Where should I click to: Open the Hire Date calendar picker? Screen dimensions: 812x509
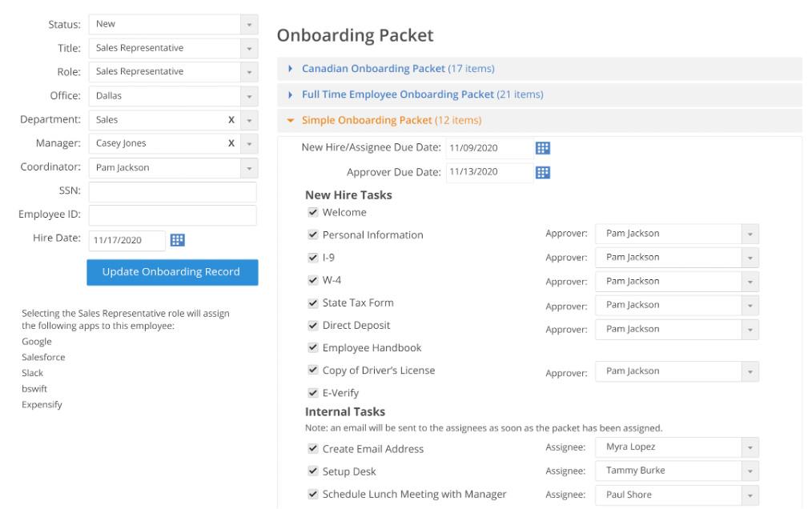(177, 239)
